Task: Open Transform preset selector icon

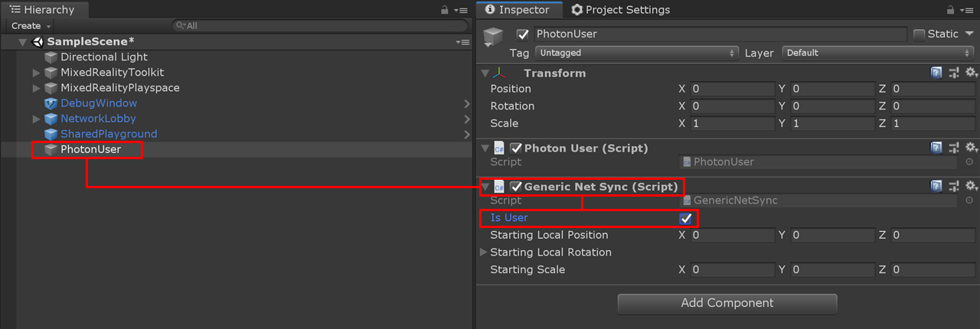Action: pyautogui.click(x=954, y=73)
